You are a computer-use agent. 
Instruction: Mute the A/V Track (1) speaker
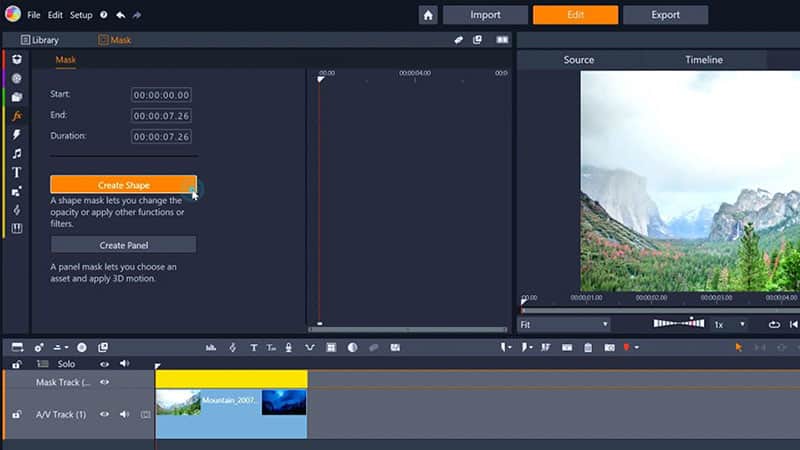coord(124,414)
